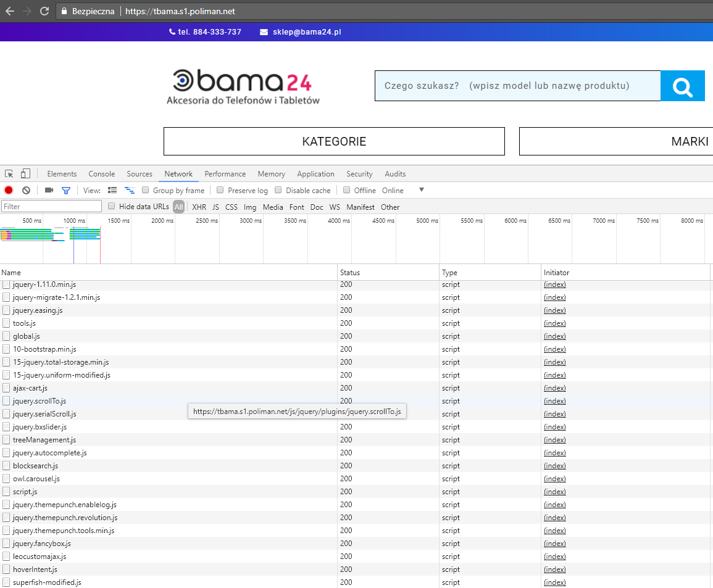This screenshot has width=713, height=588.
Task: Stop recording network log with red button
Action: coord(9,191)
